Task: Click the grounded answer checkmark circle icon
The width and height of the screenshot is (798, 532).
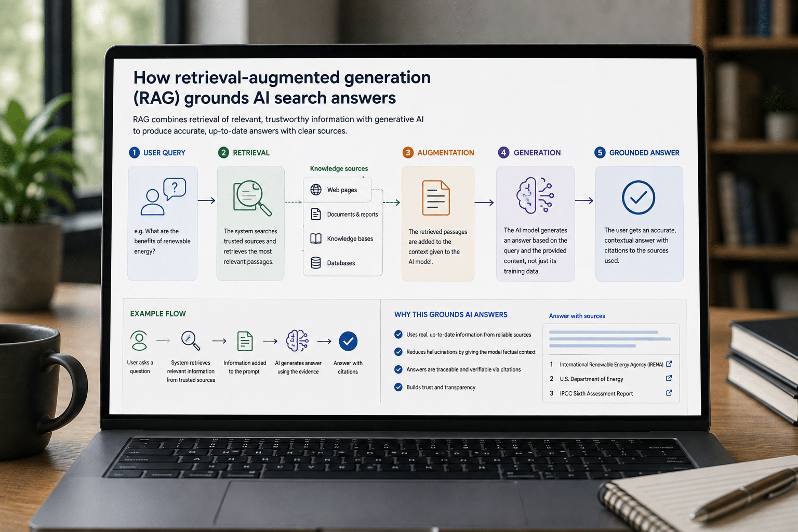Action: tap(639, 197)
